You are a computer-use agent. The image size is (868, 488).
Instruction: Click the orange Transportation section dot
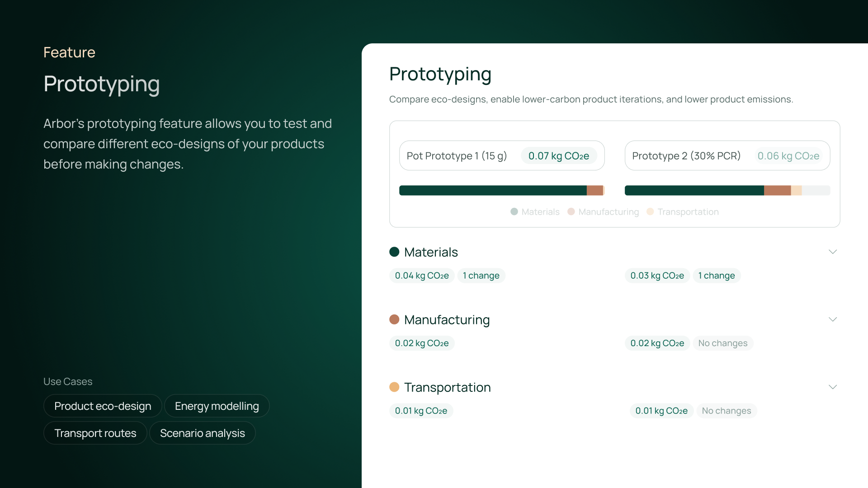click(x=394, y=387)
